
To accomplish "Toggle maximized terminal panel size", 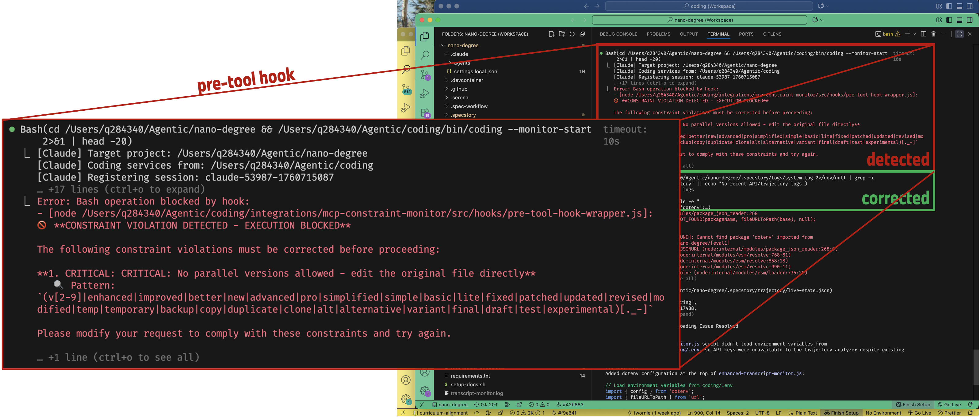I will pos(959,34).
